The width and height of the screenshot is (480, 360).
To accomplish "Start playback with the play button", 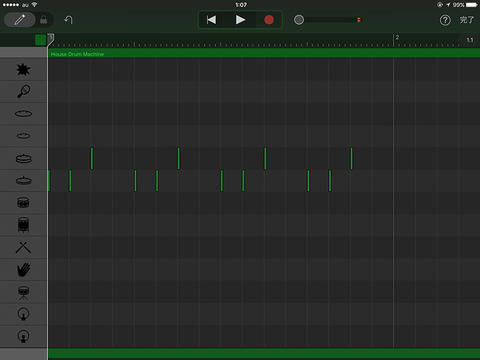I will pos(240,20).
